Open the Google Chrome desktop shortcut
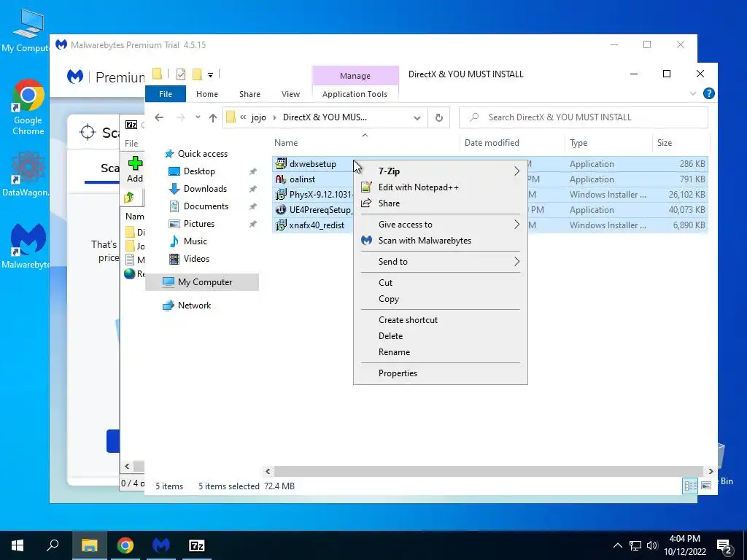 click(28, 107)
